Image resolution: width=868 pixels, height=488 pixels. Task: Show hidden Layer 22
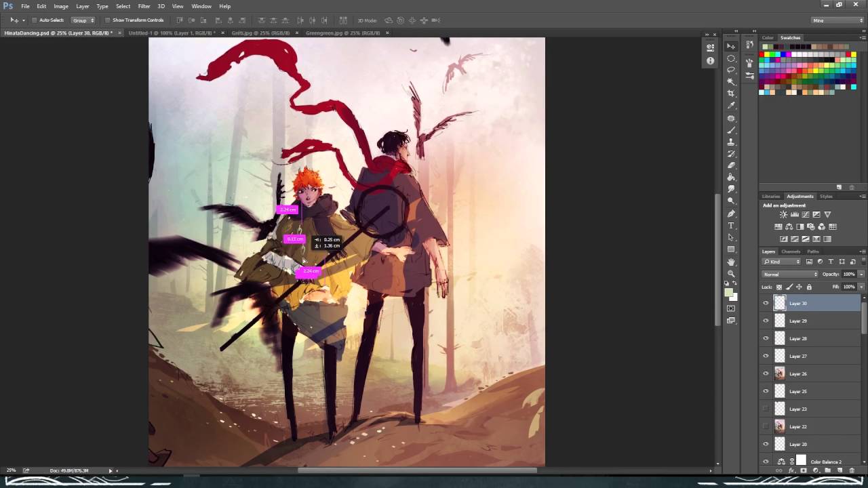pos(766,427)
